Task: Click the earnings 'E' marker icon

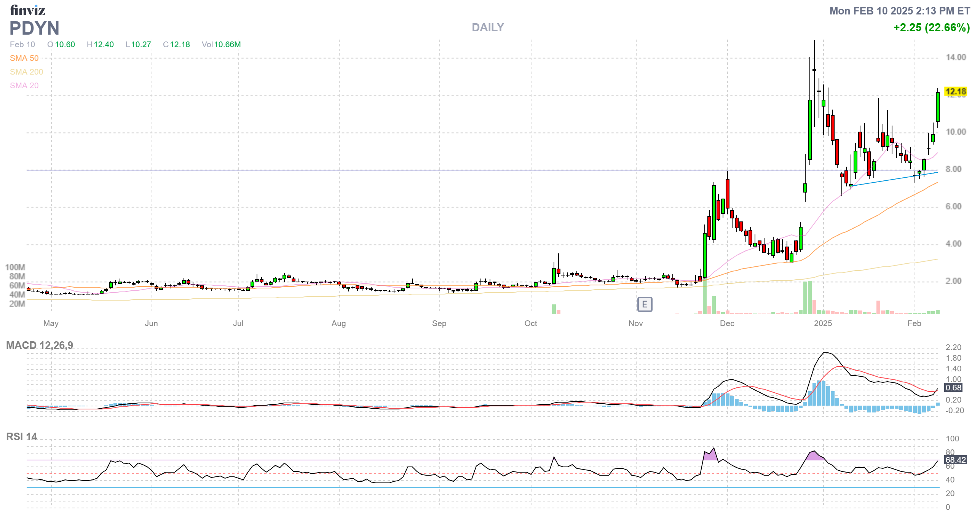Action: coord(644,304)
